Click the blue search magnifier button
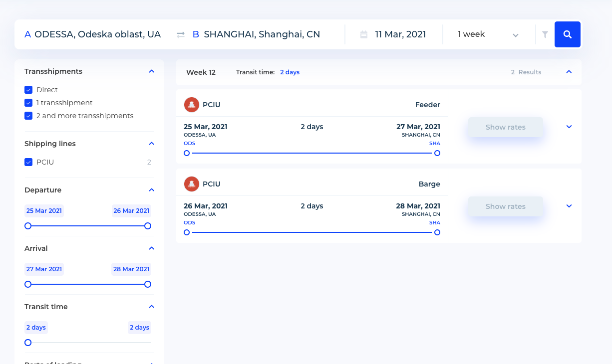The image size is (612, 364). click(568, 34)
